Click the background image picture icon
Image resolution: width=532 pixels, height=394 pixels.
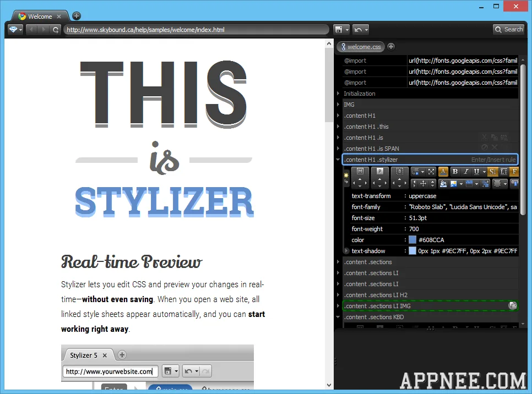click(454, 184)
